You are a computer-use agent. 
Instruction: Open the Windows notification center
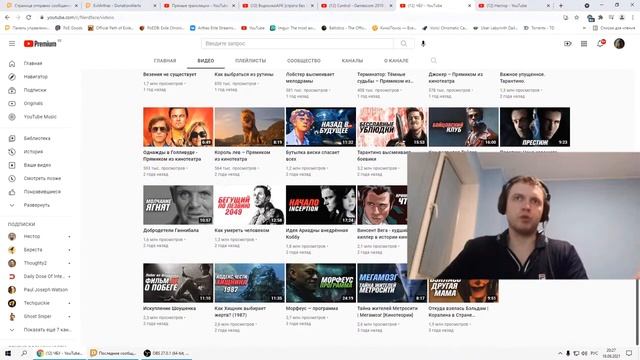[x=629, y=353]
